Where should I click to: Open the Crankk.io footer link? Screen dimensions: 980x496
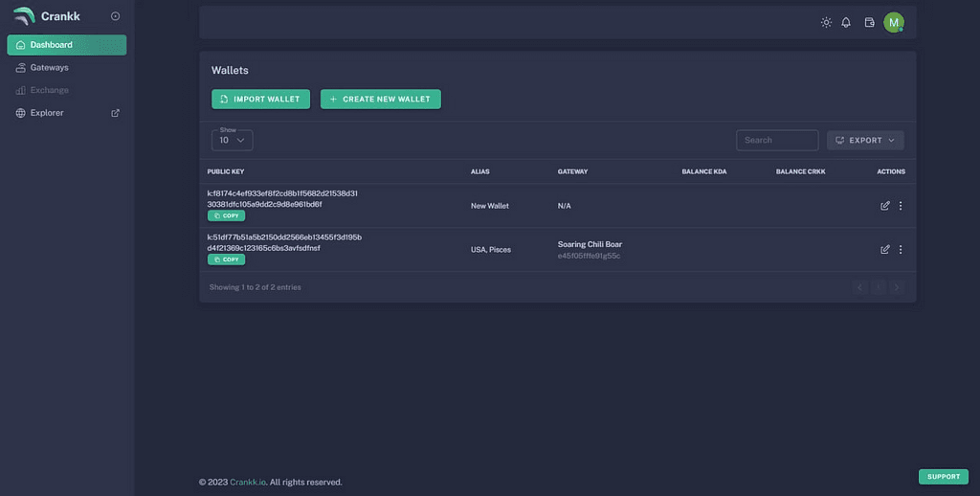248,482
